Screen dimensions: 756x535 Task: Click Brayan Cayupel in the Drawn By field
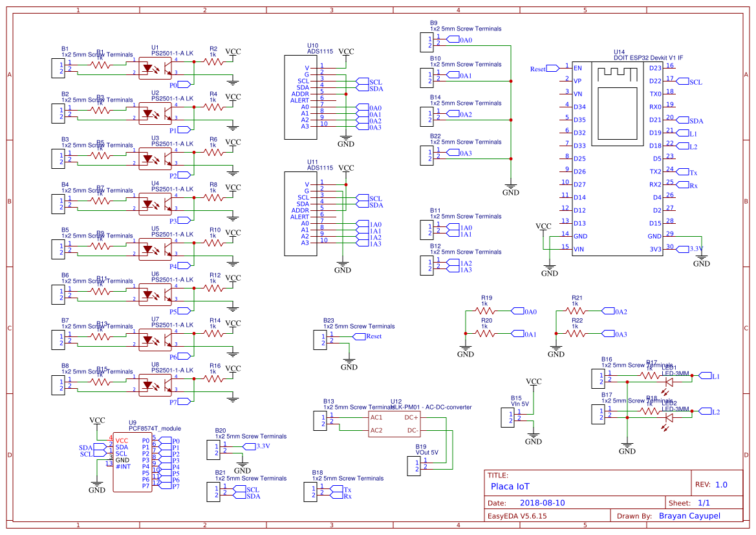tap(689, 516)
